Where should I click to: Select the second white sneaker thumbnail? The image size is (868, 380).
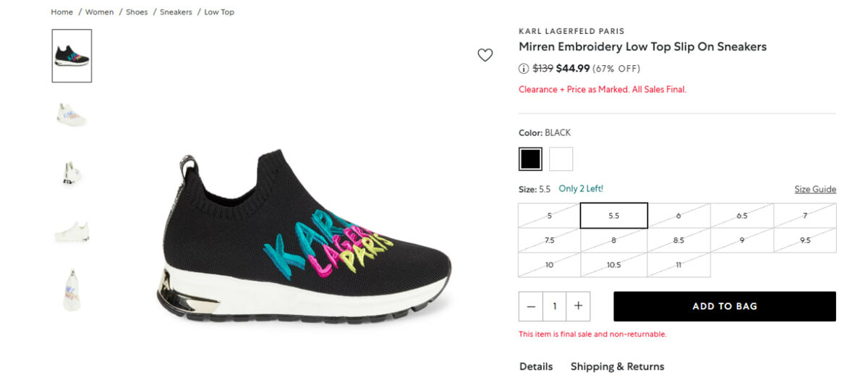click(x=72, y=114)
